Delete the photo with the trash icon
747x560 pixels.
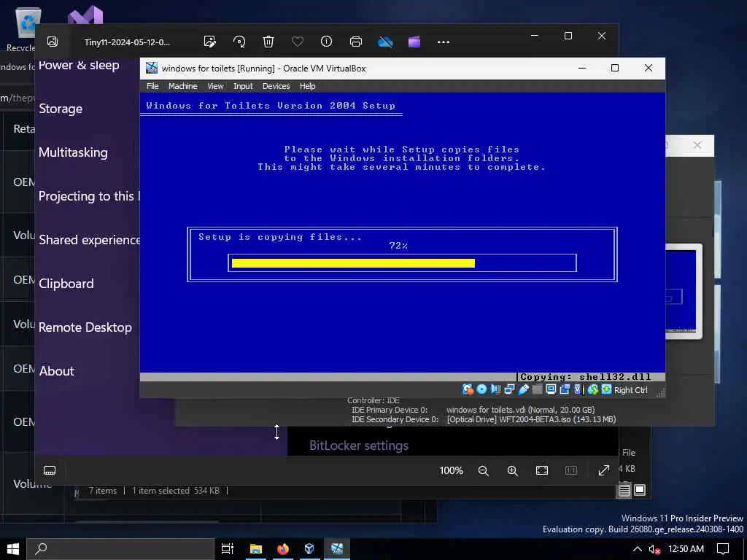[x=268, y=42]
